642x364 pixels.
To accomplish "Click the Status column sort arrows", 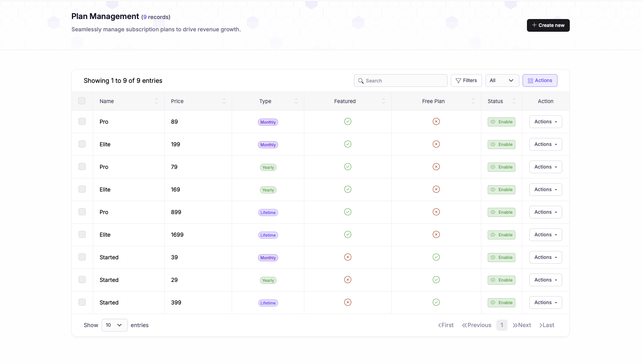I will pyautogui.click(x=514, y=101).
